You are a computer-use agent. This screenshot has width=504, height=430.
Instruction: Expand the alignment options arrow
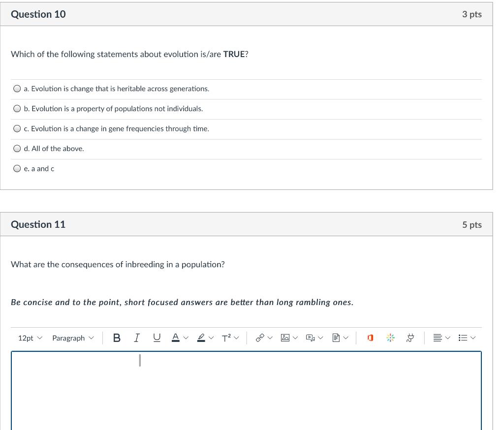coord(448,338)
